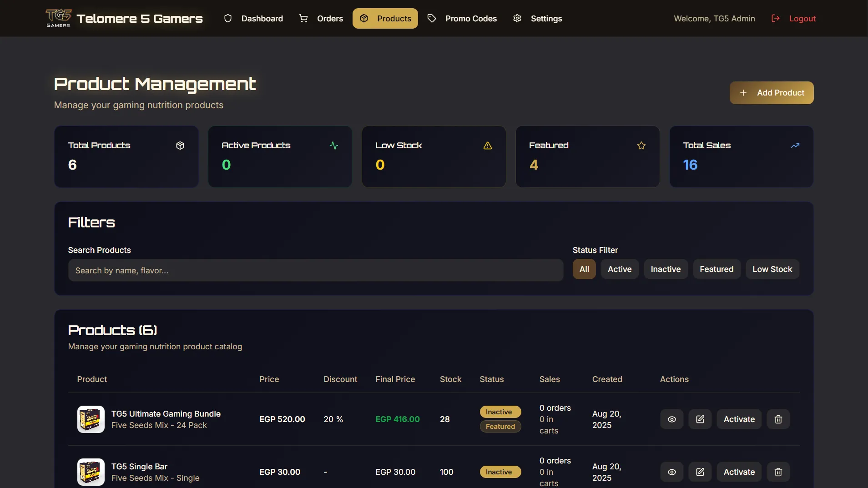Click the EGP 416.00 final price
Screen dimensions: 868x488
[398, 419]
